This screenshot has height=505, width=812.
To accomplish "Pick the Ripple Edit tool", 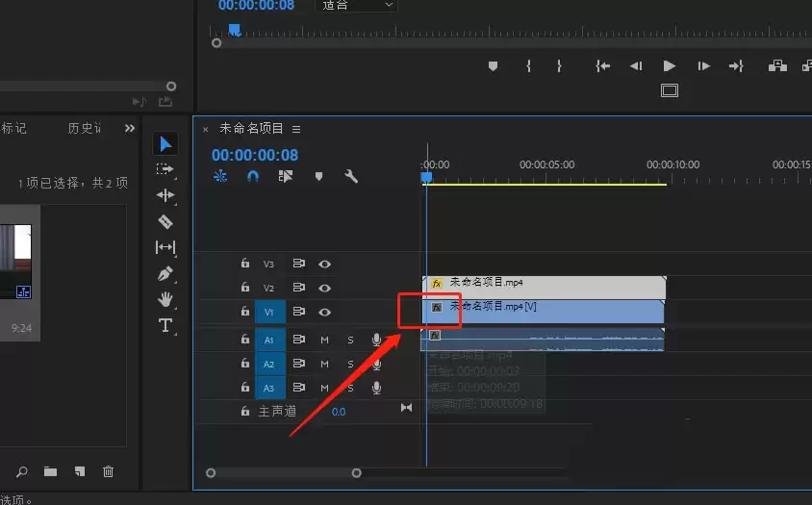I will coord(165,195).
